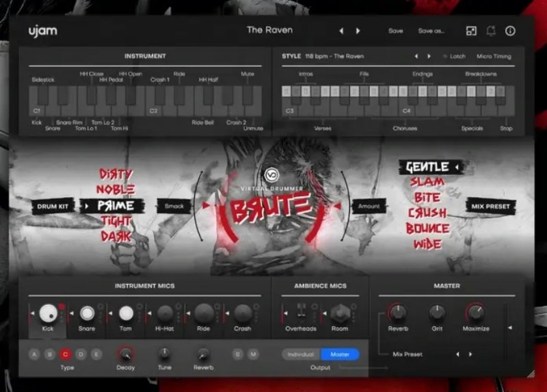This screenshot has width=547, height=392.
Task: Select the Kick instrument mic knob
Action: click(48, 313)
